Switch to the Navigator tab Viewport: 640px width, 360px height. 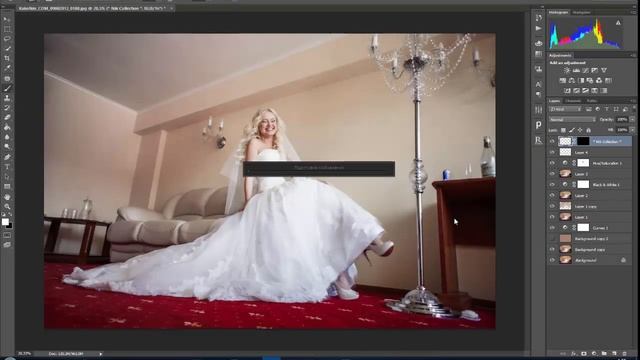tap(582, 13)
